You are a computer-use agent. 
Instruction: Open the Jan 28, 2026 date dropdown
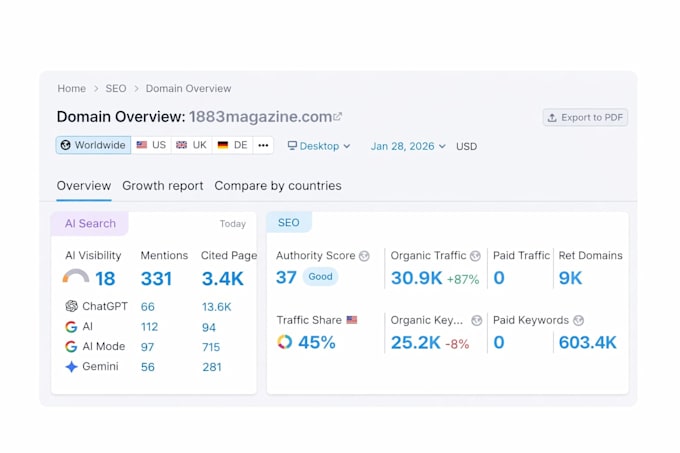point(408,146)
